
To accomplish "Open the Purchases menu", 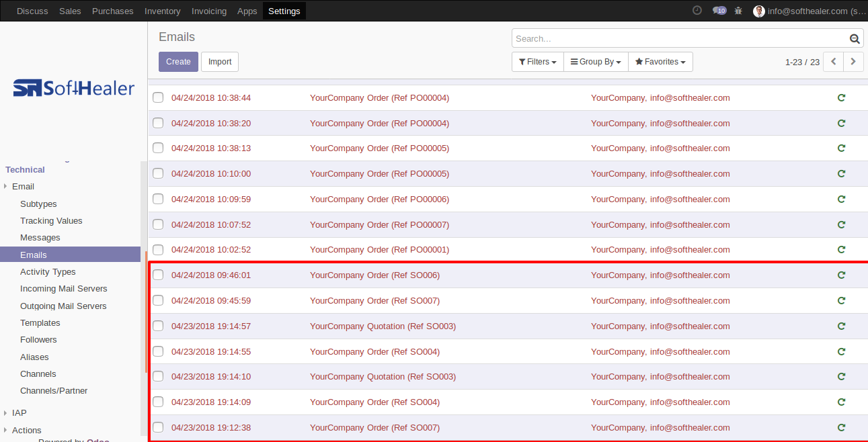I will (x=113, y=11).
